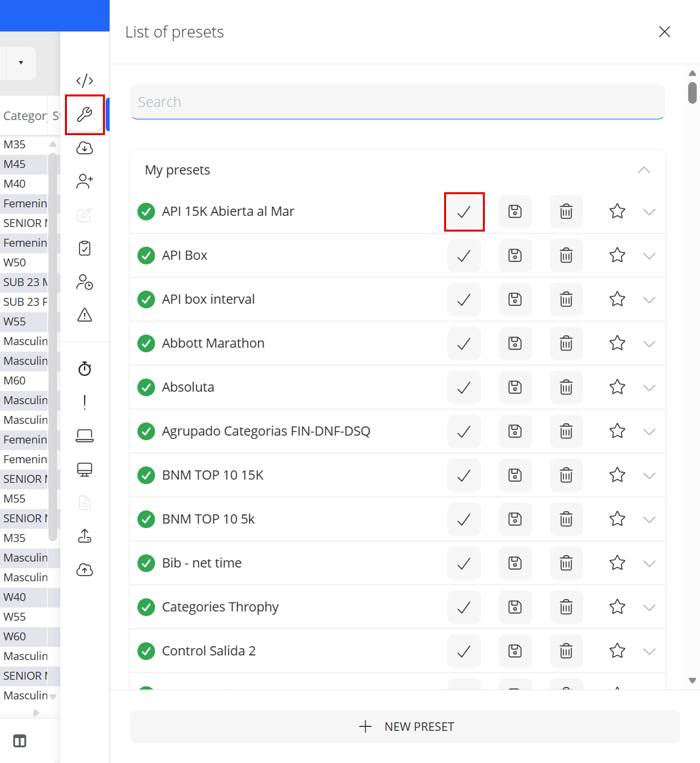The width and height of the screenshot is (700, 763).
Task: Collapse the My presets section
Action: point(644,170)
